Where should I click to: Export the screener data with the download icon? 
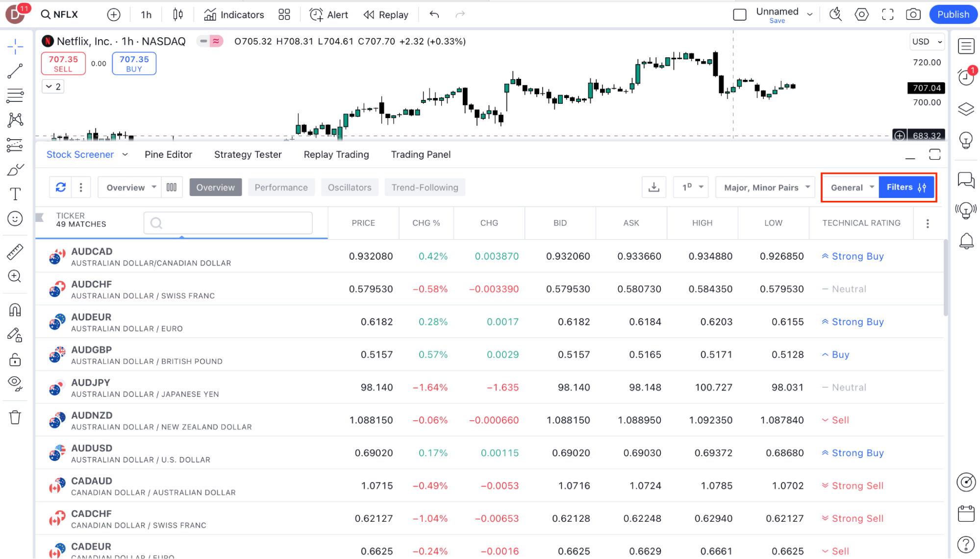(653, 187)
